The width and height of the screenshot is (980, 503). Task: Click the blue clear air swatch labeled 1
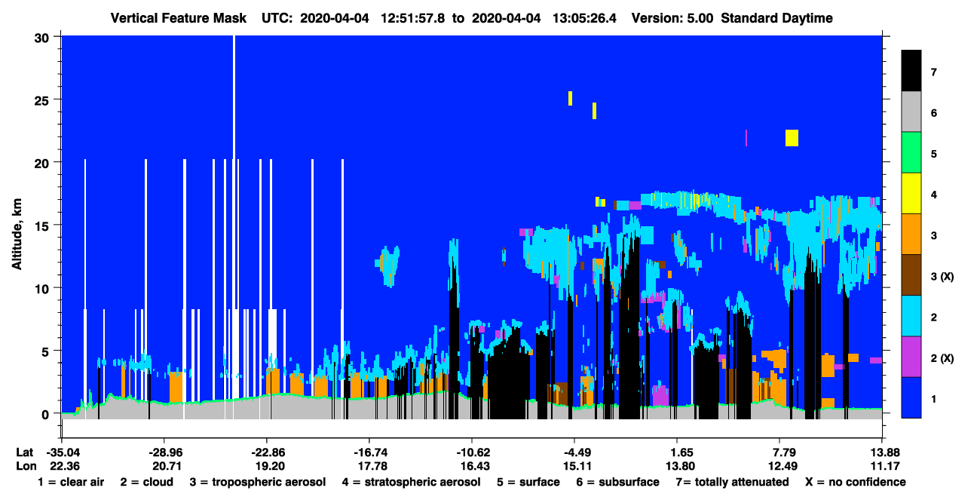[911, 397]
